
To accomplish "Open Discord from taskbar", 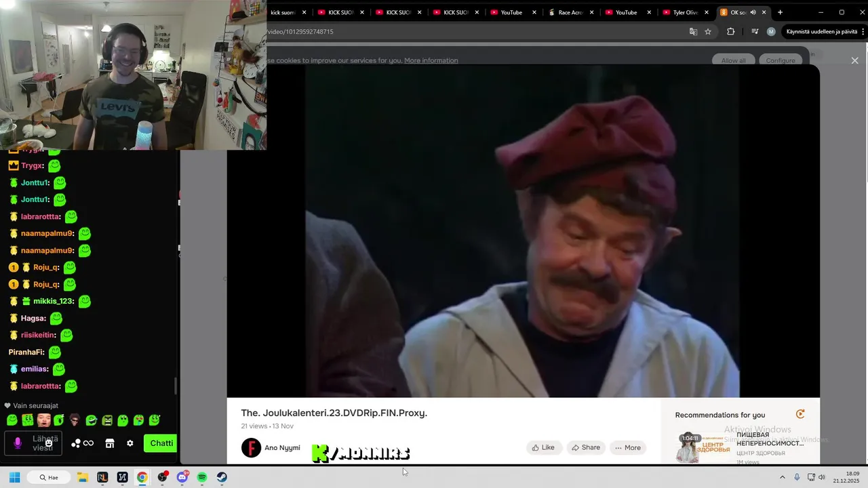I will click(x=182, y=477).
